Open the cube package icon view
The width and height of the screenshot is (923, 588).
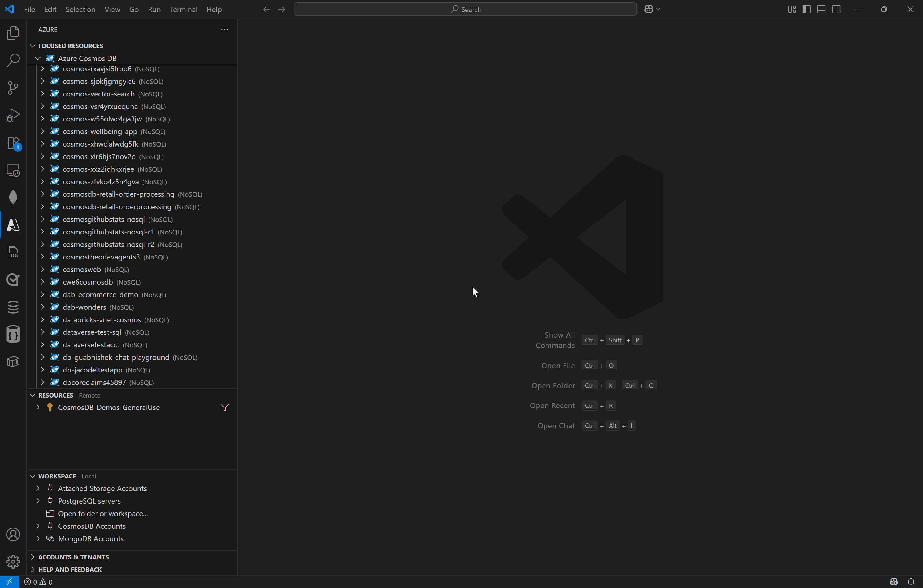click(13, 362)
